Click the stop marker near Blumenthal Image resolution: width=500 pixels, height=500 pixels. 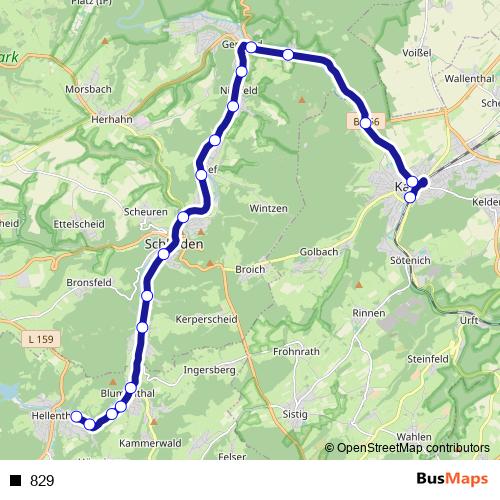coord(131,388)
